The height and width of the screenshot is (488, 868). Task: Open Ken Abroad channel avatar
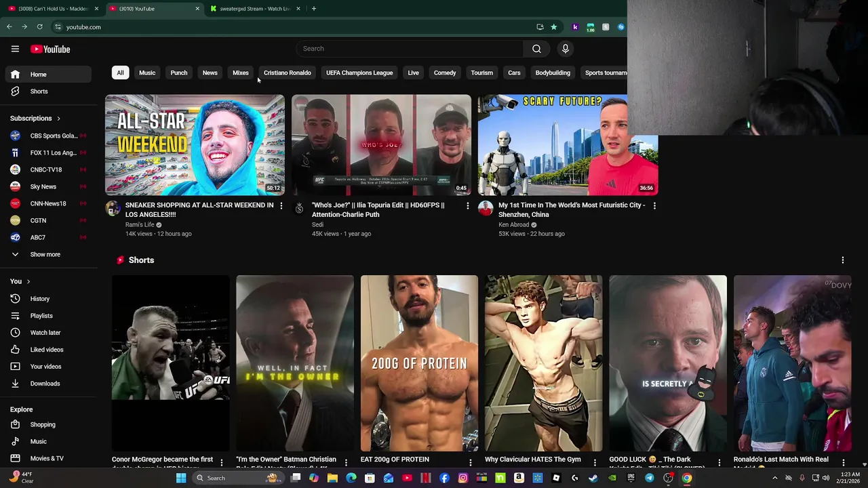coord(486,208)
